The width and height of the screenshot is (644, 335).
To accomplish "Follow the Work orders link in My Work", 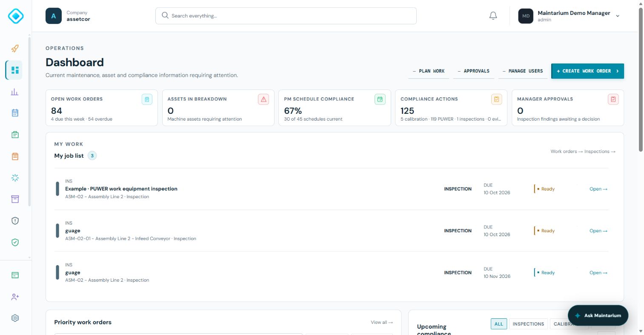I will pos(567,151).
